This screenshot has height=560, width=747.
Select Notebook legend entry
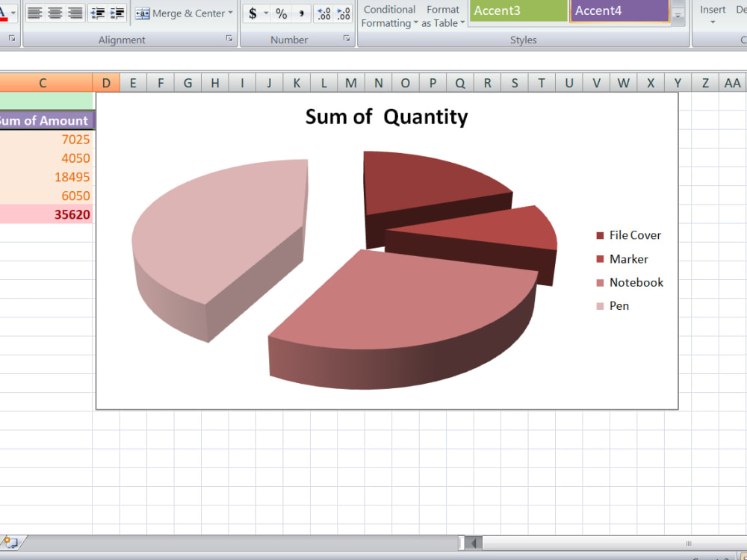(630, 282)
